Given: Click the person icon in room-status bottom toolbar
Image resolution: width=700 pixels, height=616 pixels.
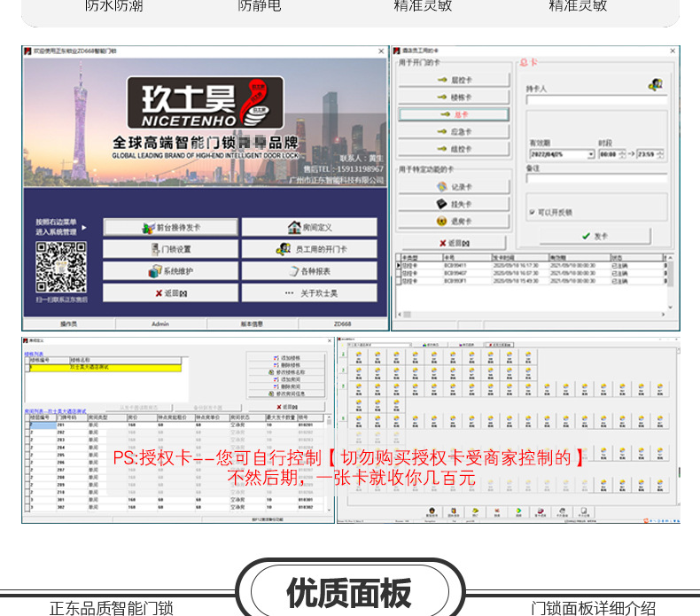Looking at the screenshot, I should click(x=432, y=512).
